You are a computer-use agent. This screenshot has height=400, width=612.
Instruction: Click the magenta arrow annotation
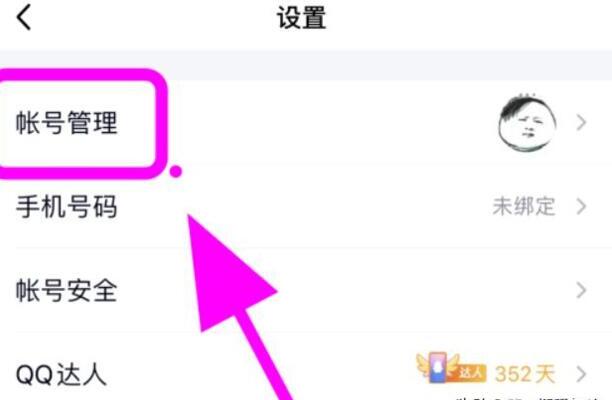pyautogui.click(x=234, y=297)
